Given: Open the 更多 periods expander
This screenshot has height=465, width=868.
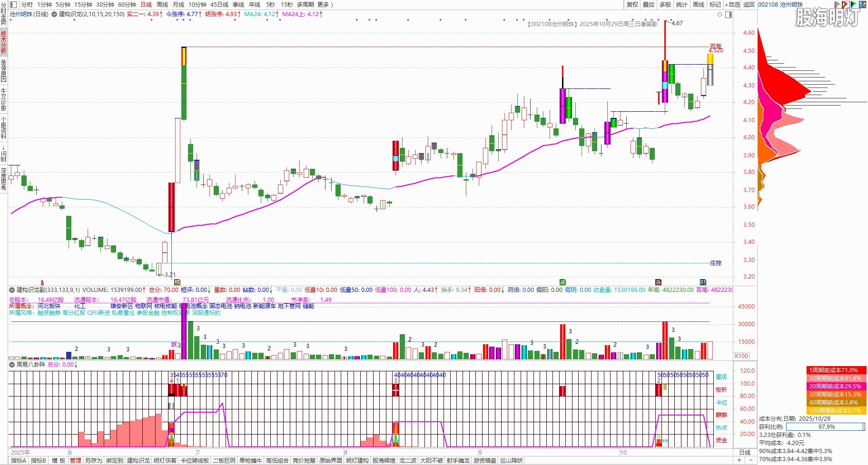Looking at the screenshot, I should (x=325, y=5).
